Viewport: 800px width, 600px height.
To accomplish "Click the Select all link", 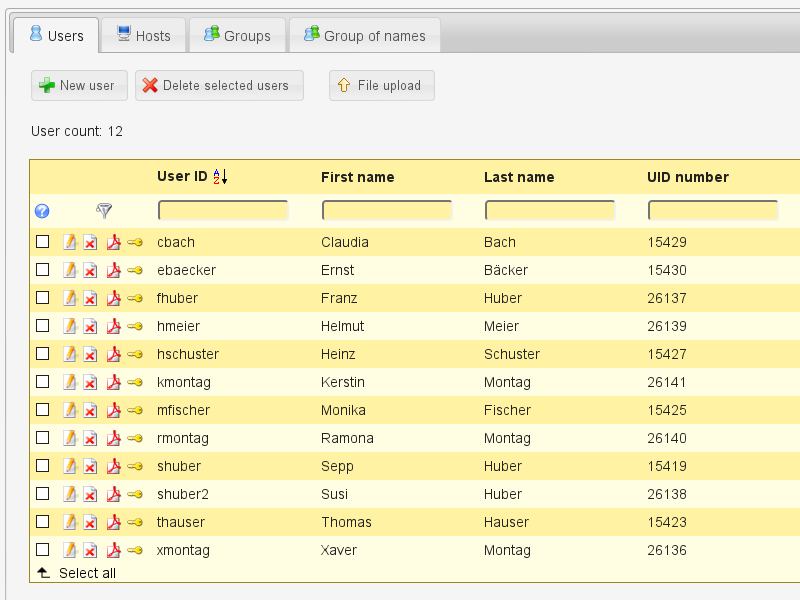I will click(87, 573).
